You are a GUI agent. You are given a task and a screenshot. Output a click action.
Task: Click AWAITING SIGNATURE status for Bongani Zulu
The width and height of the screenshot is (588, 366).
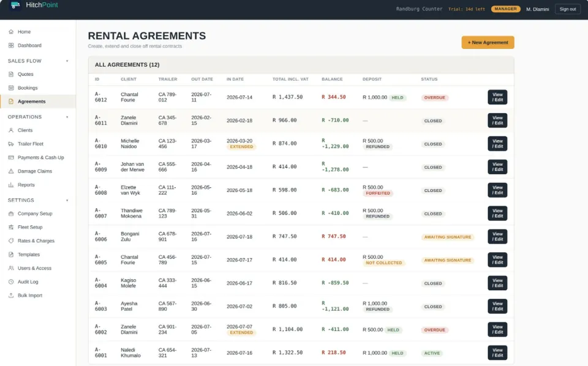tap(447, 237)
